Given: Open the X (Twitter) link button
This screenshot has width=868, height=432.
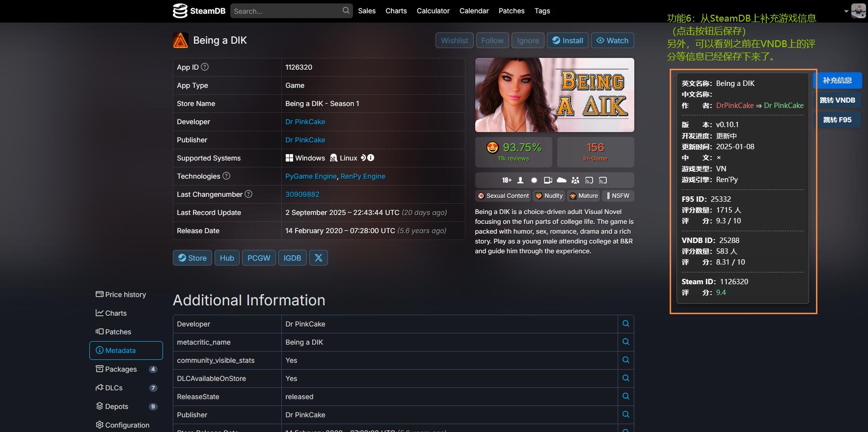Looking at the screenshot, I should [319, 258].
